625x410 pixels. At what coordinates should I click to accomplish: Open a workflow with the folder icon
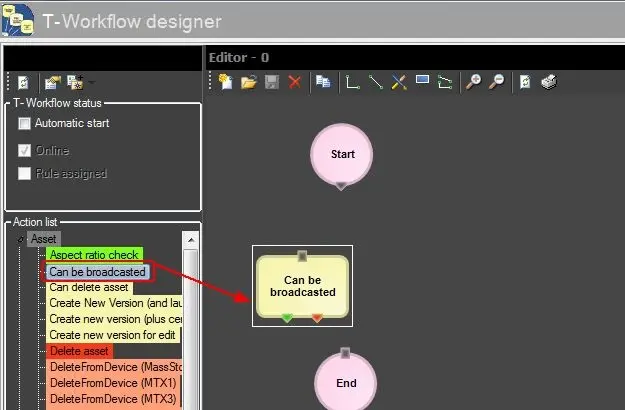click(x=248, y=83)
